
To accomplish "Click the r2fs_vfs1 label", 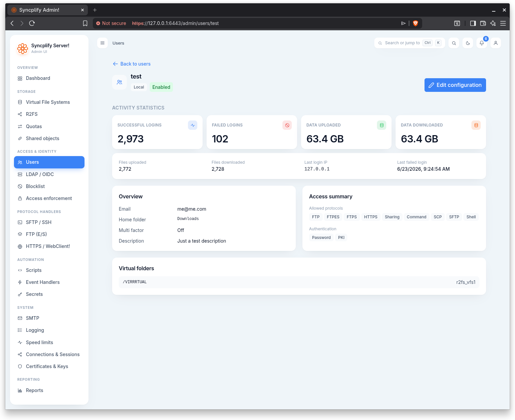I will [466, 282].
